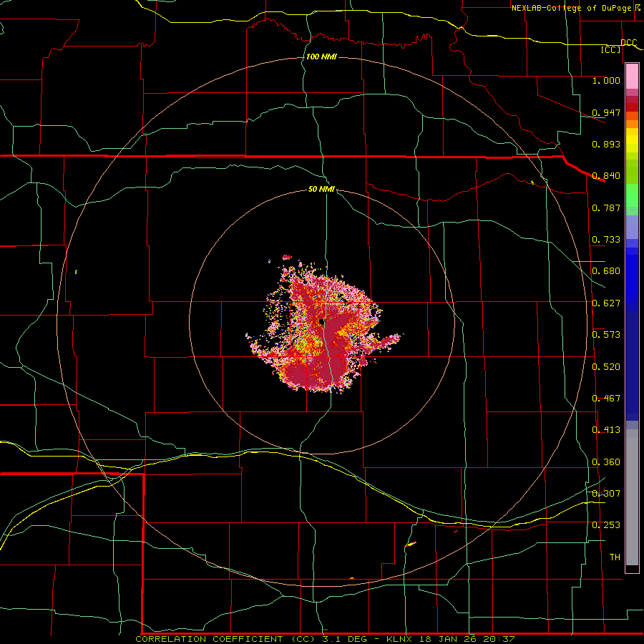Click the DCC [CC] legend title
The width and height of the screenshot is (644, 644).
click(x=618, y=46)
